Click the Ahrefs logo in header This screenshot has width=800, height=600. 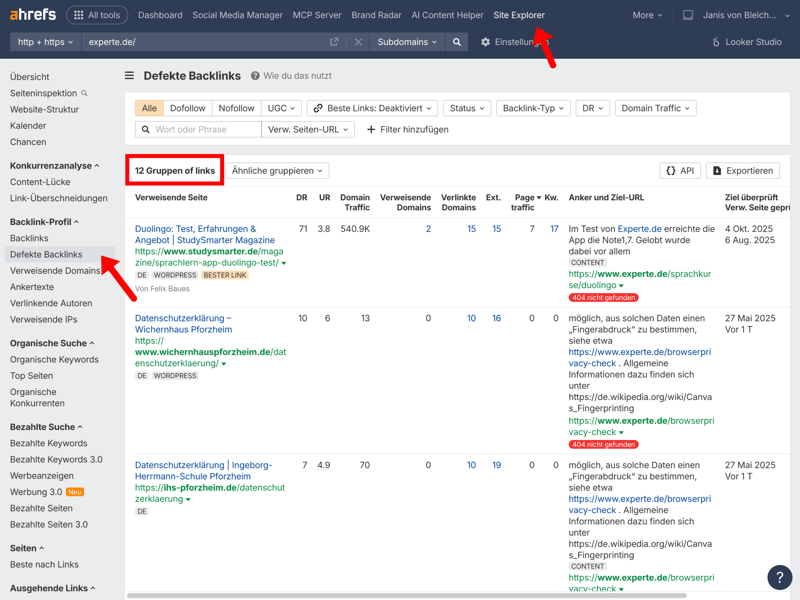[x=33, y=15]
